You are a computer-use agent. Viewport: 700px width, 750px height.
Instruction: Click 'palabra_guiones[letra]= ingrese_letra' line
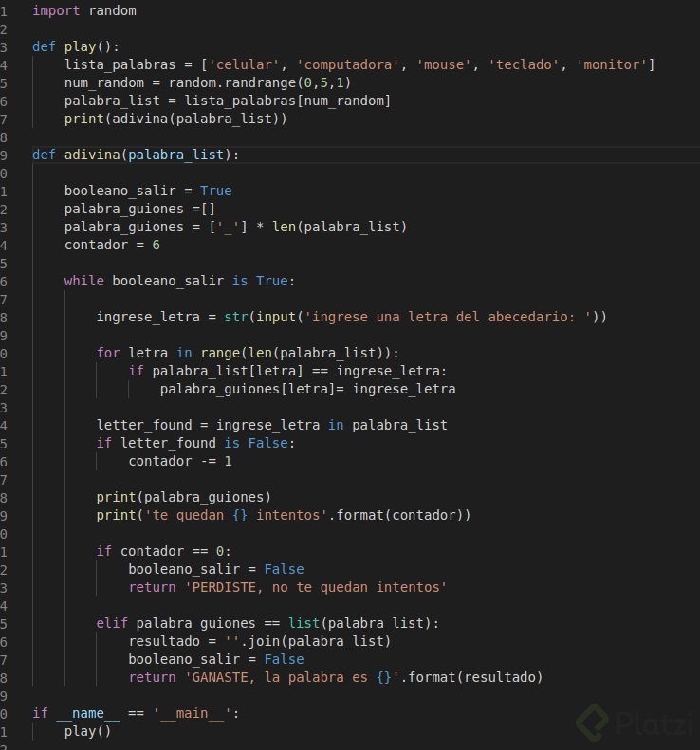307,390
